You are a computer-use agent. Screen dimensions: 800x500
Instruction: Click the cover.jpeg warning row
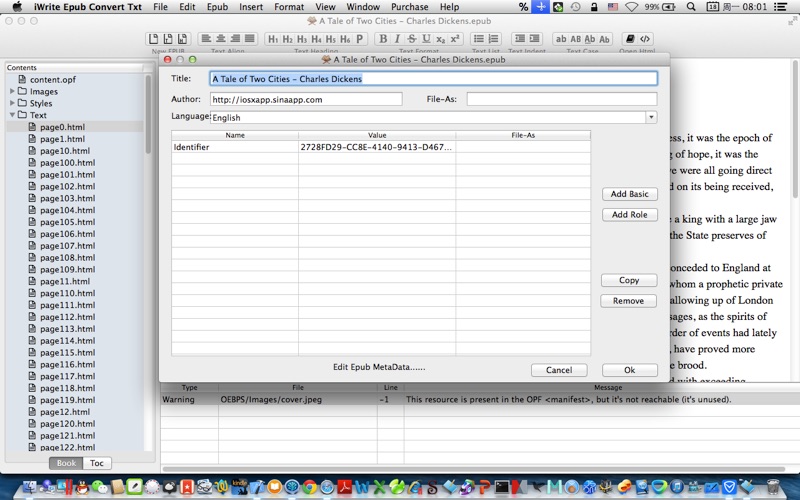480,399
